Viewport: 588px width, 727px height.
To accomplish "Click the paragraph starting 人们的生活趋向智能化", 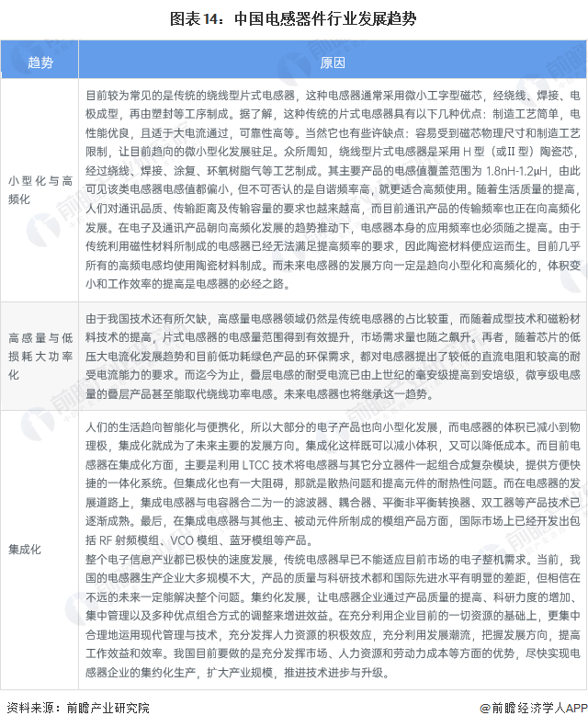I will click(x=333, y=483).
